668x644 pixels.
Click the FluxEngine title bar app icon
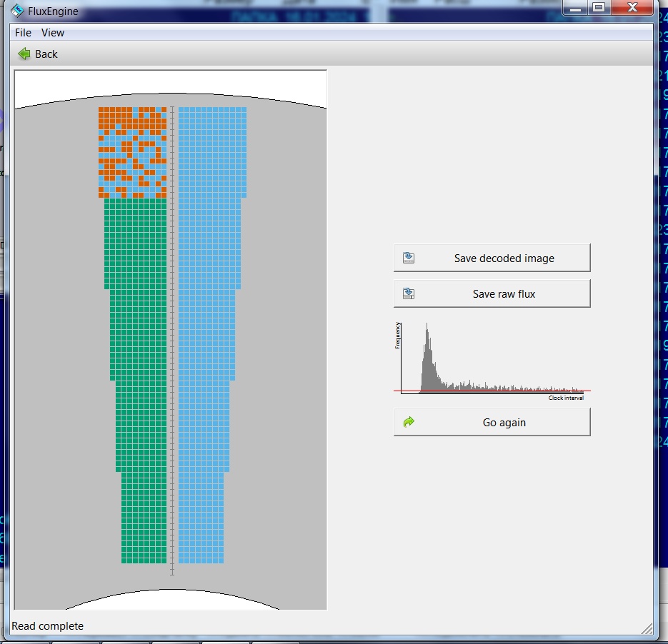[17, 10]
